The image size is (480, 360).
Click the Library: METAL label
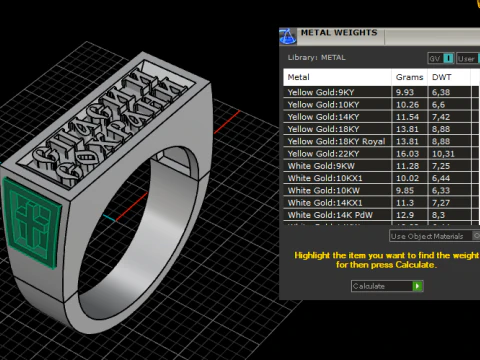point(316,57)
